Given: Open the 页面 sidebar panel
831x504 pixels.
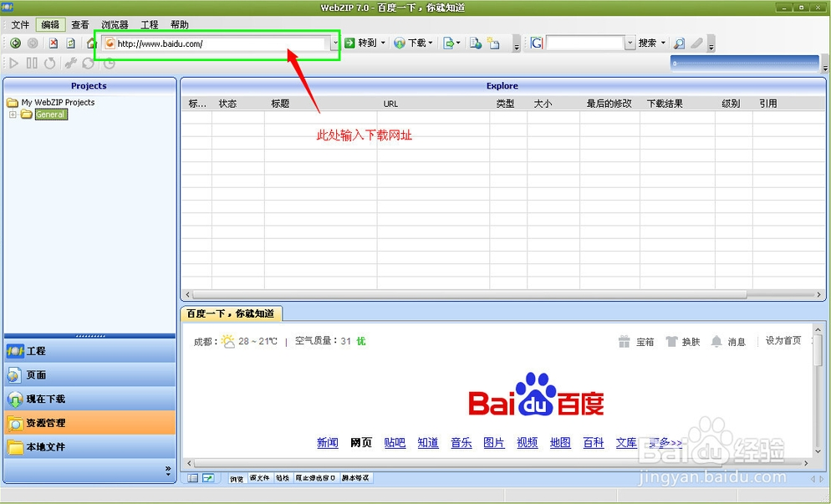Looking at the screenshot, I should (x=89, y=374).
